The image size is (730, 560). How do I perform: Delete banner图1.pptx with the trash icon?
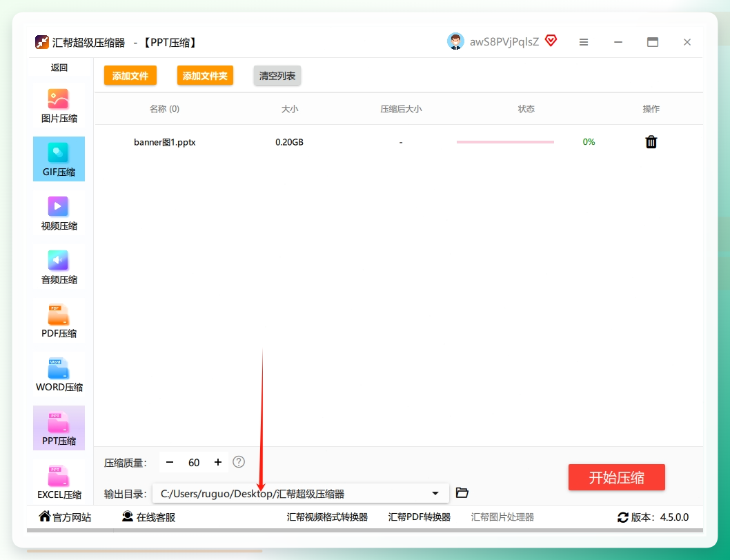pyautogui.click(x=651, y=142)
